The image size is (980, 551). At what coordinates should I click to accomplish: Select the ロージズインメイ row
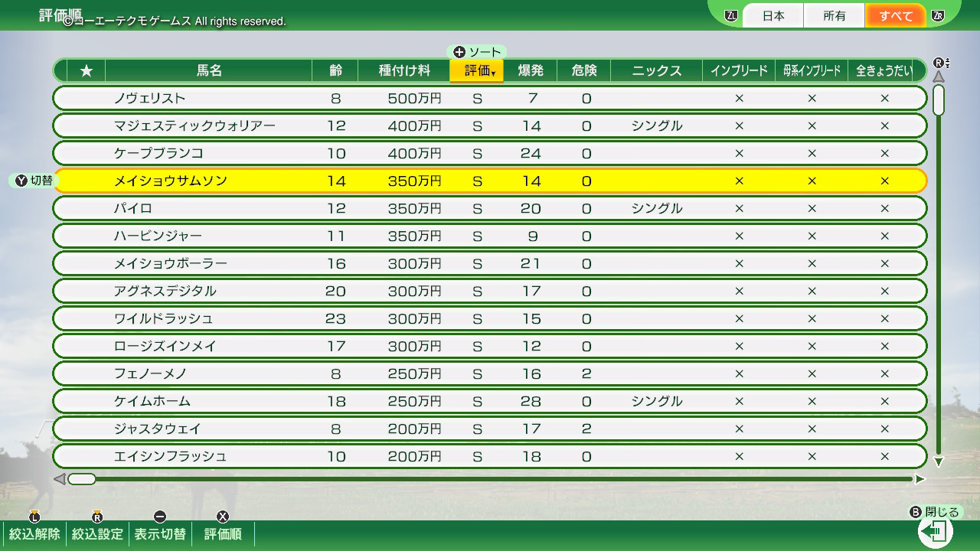490,346
